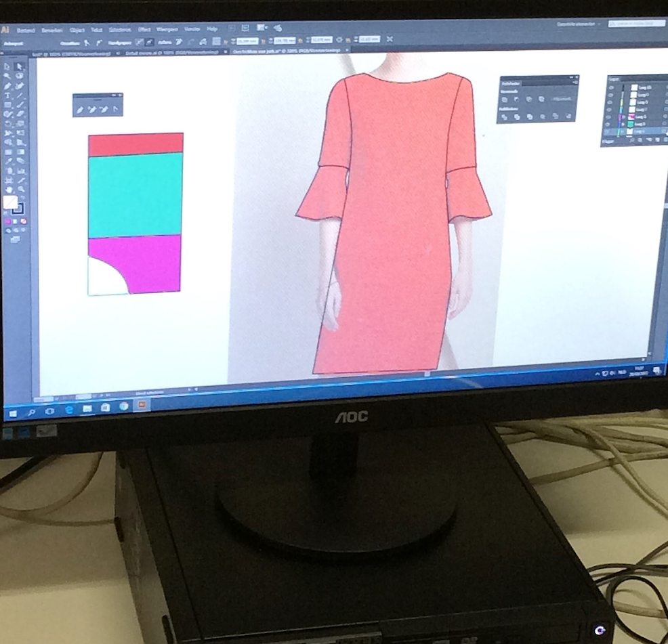
Task: Click Divide in Pathfinder panel
Action: point(505,117)
